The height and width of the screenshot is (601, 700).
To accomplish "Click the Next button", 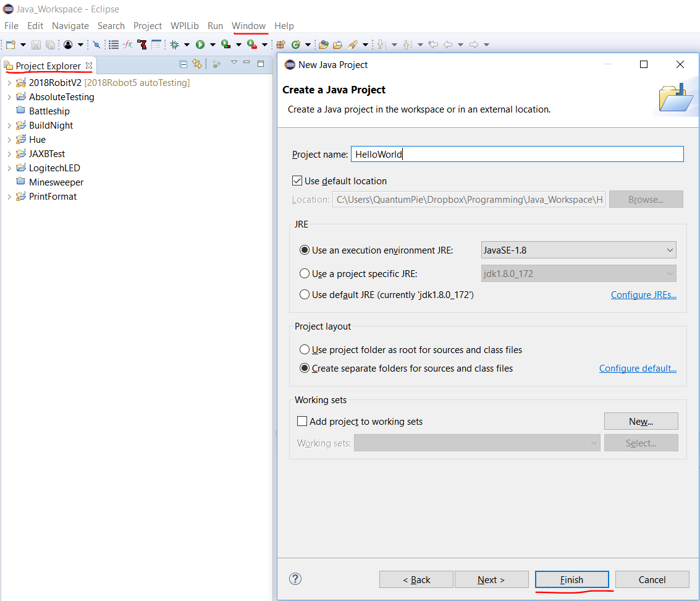I will 492,579.
